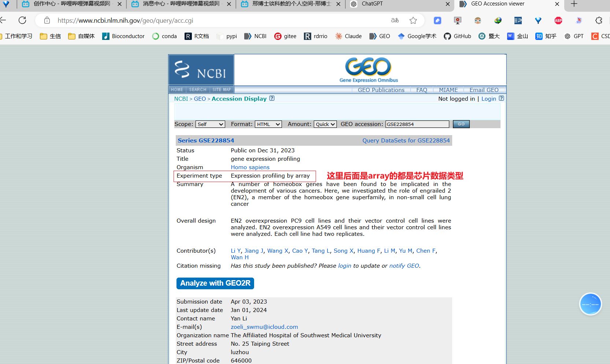Viewport: 610px width, 364px height.
Task: Open the Google学术 bookmark
Action: (x=417, y=36)
